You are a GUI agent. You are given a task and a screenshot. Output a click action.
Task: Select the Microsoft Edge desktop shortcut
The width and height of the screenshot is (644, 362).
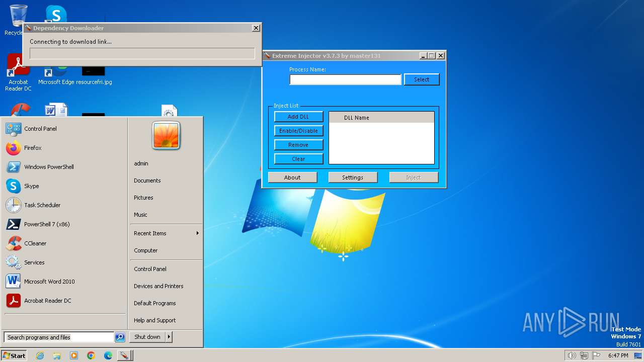pos(56,75)
